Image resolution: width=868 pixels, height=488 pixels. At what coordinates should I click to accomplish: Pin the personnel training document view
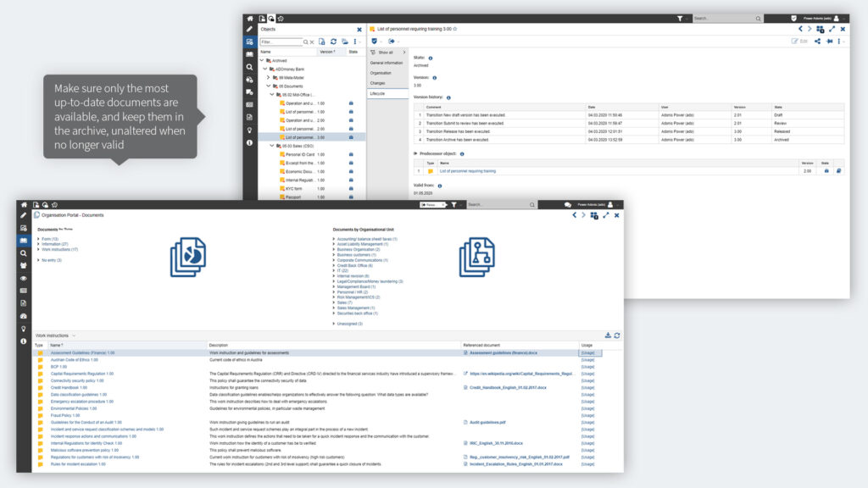(829, 42)
